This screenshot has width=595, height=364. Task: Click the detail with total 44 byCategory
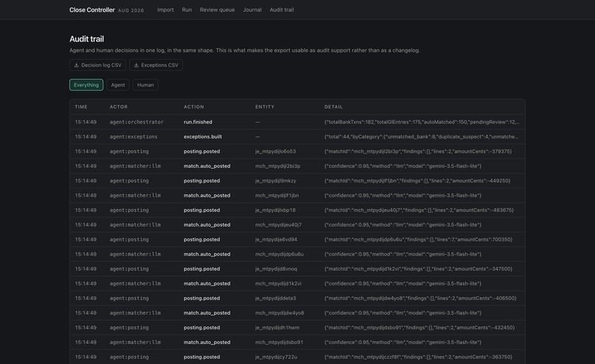click(x=422, y=137)
